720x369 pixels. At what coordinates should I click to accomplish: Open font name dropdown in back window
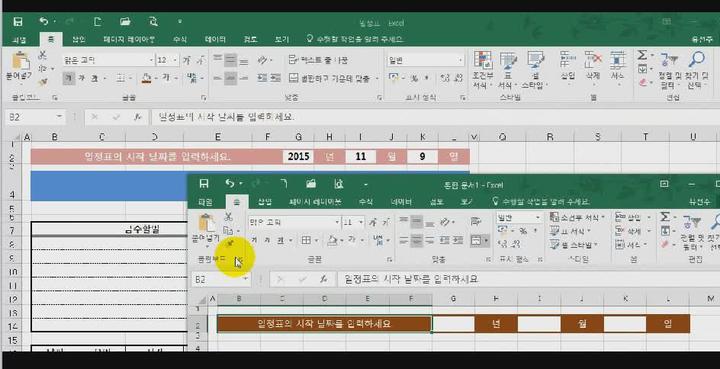click(x=152, y=60)
